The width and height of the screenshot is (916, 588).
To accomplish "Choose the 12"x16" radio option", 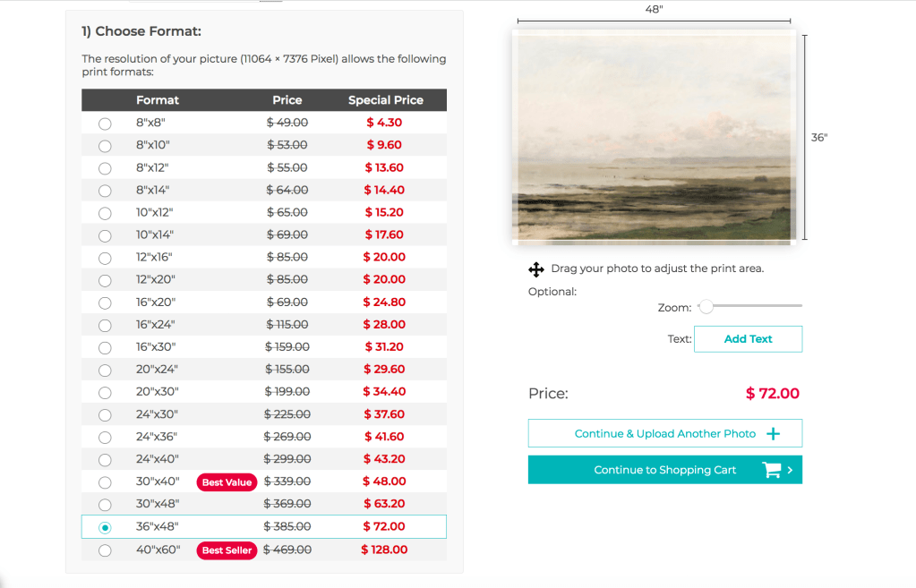I will (x=105, y=258).
